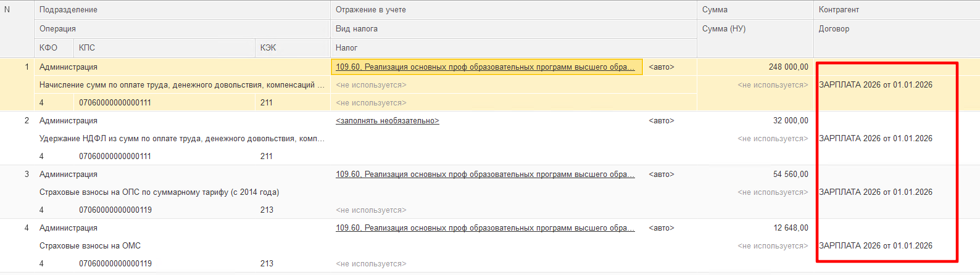Click the "Страховые взносы на ОПС" operation cell
980x275 pixels.
coord(159,192)
